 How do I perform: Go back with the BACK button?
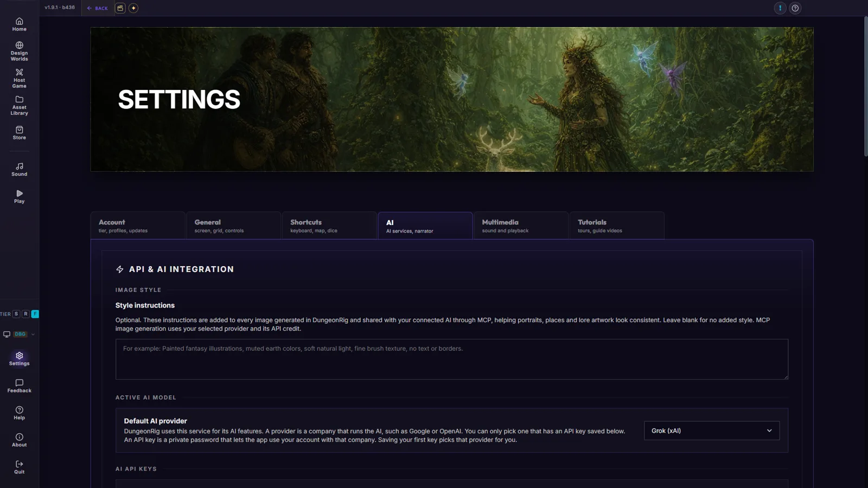coord(98,8)
